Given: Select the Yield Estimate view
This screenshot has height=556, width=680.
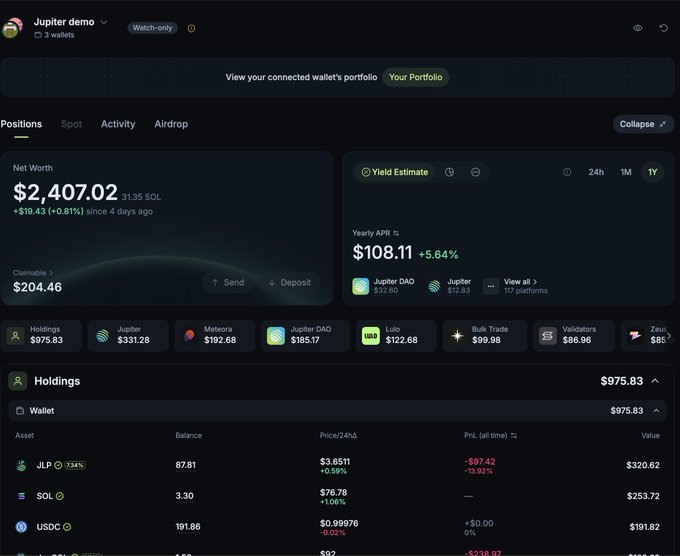Looking at the screenshot, I should coord(395,172).
